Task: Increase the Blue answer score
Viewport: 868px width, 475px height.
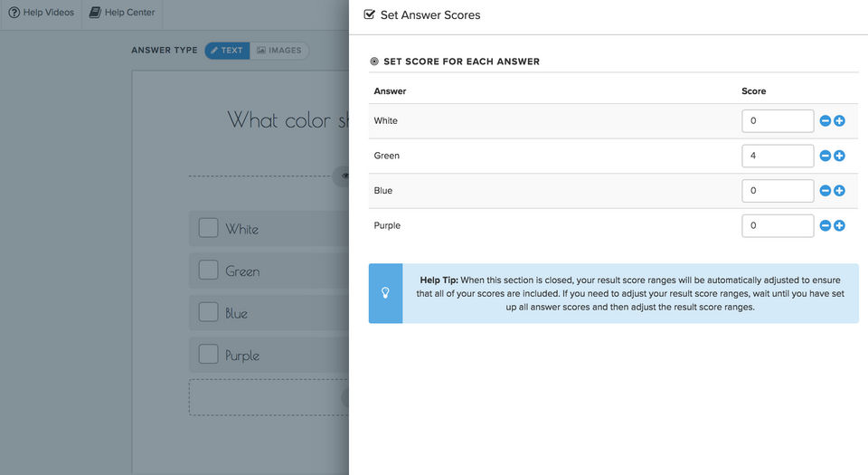Action: click(x=839, y=191)
